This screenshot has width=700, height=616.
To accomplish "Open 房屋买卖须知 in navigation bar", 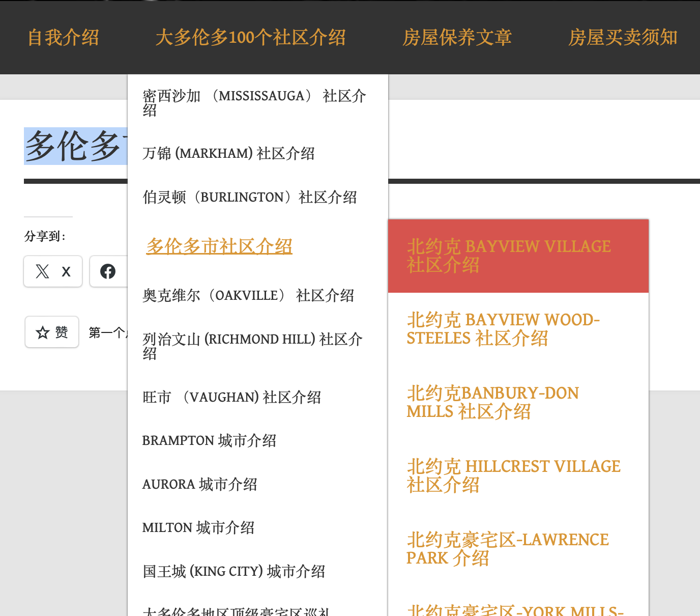I will tap(623, 37).
